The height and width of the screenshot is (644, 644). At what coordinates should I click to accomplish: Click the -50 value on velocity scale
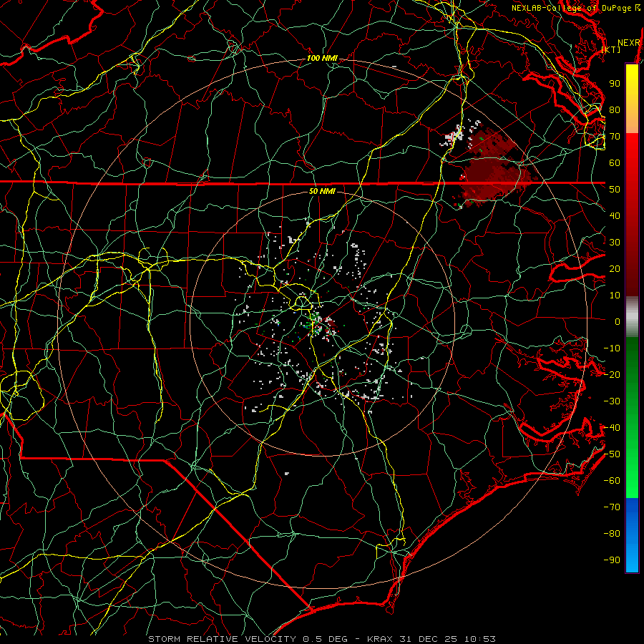612,454
